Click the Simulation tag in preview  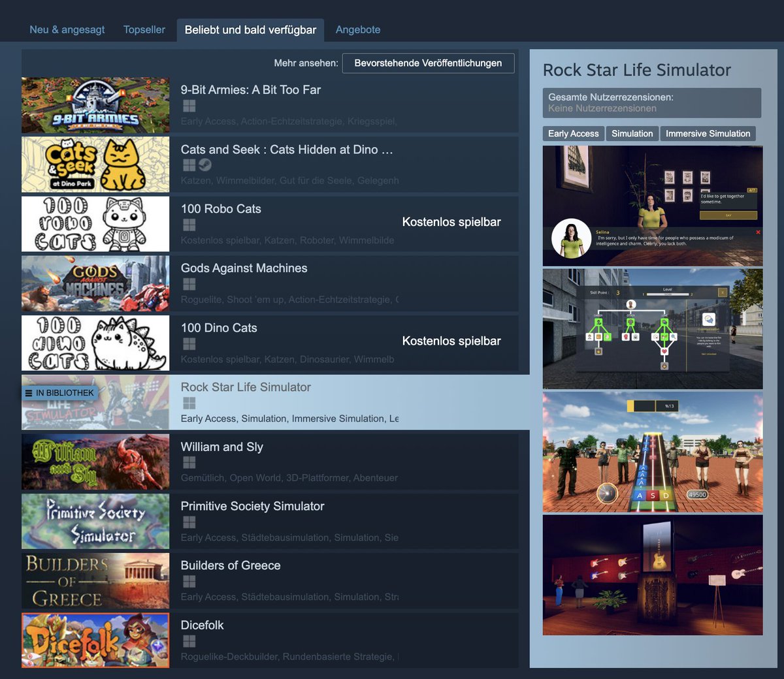pos(632,133)
